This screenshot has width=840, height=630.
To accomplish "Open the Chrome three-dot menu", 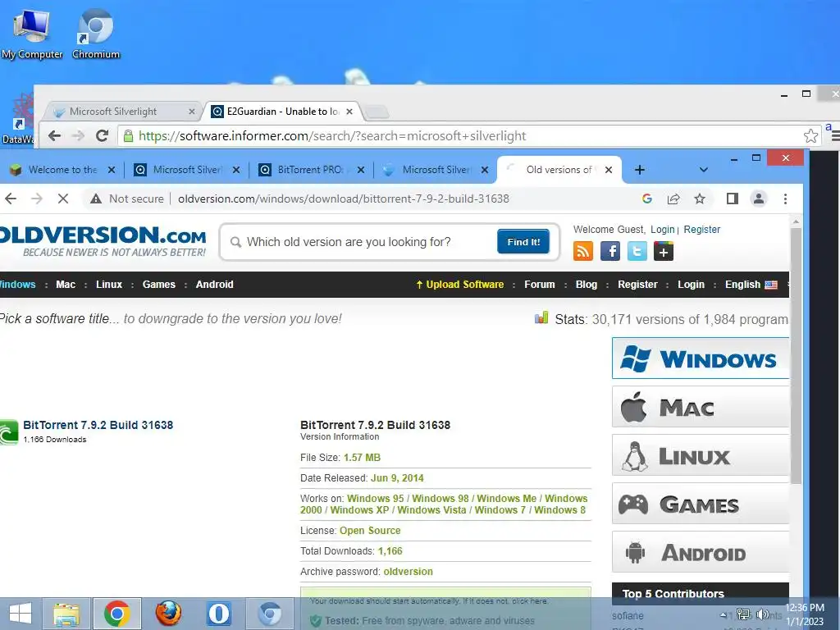I will pyautogui.click(x=785, y=199).
